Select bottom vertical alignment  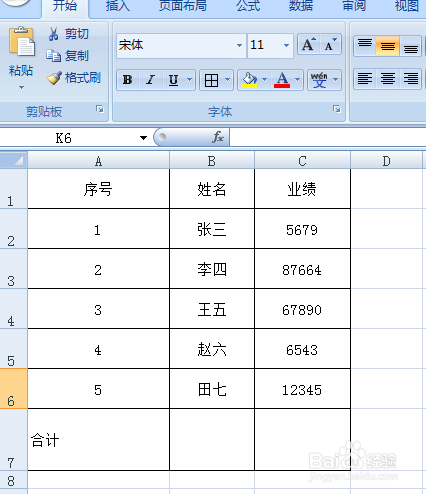[411, 45]
